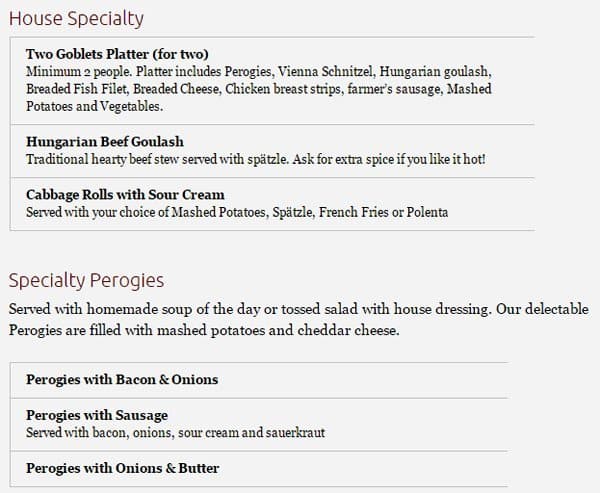
Task: Click 'French Fries or Polenta' text
Action: tap(383, 212)
